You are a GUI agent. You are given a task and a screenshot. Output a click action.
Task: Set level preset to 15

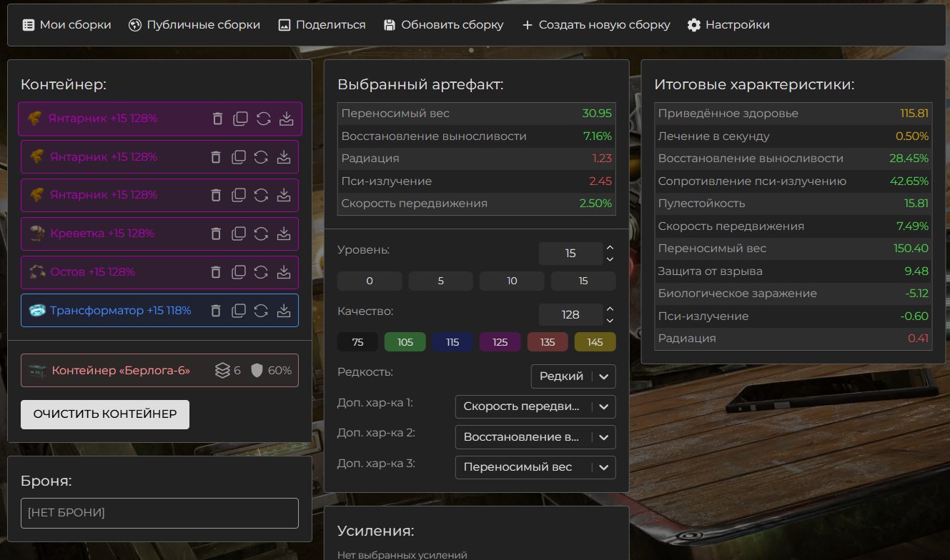(x=583, y=281)
